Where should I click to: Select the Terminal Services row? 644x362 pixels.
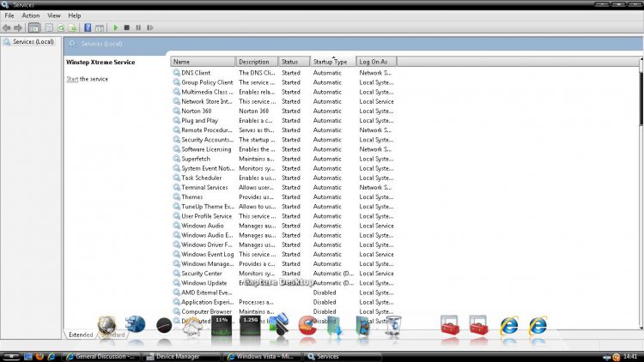click(x=283, y=187)
